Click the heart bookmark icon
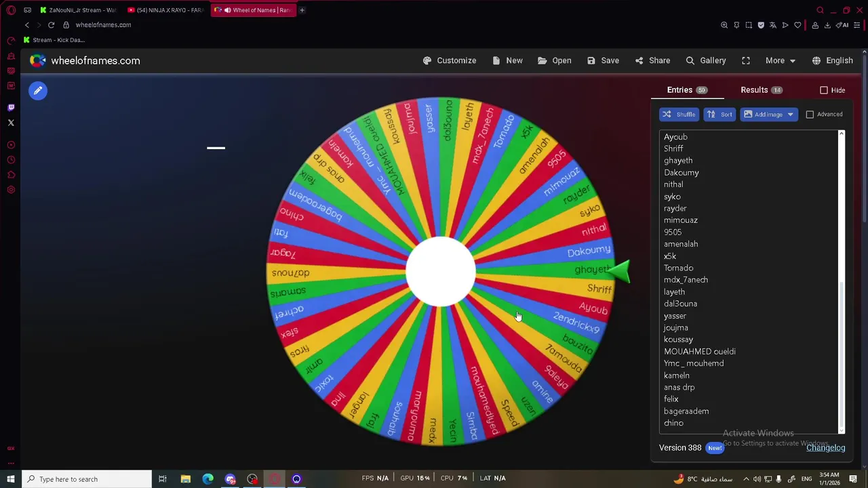 click(x=797, y=25)
